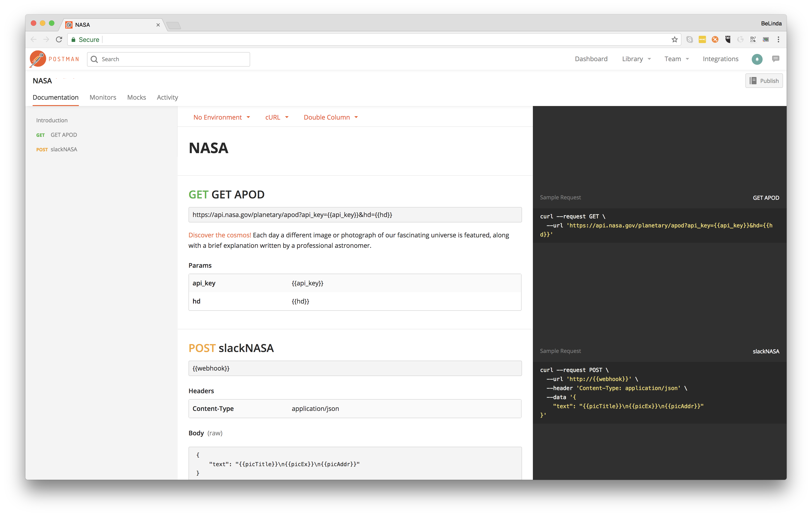Click the Body (raw) label
Image resolution: width=812 pixels, height=516 pixels.
(205, 433)
